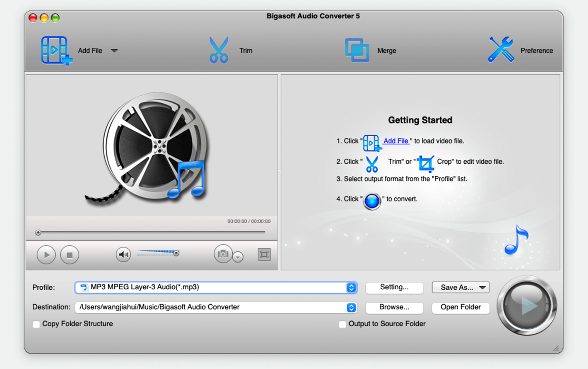Click the Getting Started heading
The width and height of the screenshot is (588, 369).
[x=420, y=120]
